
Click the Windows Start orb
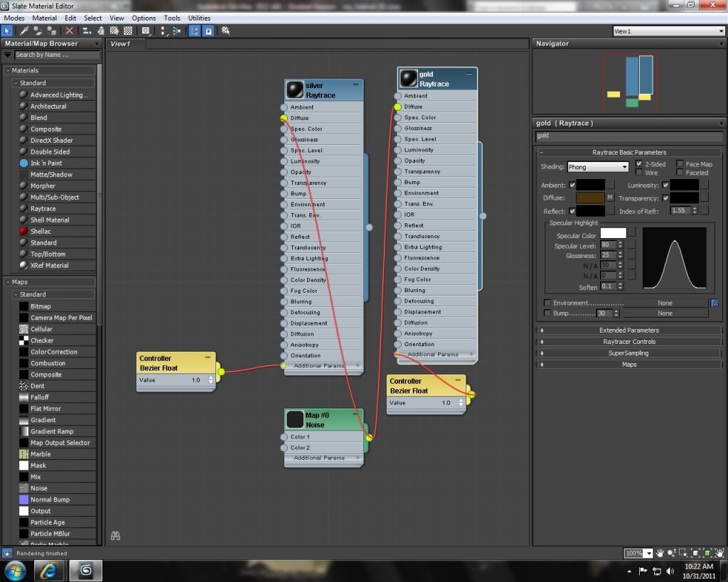[15, 571]
